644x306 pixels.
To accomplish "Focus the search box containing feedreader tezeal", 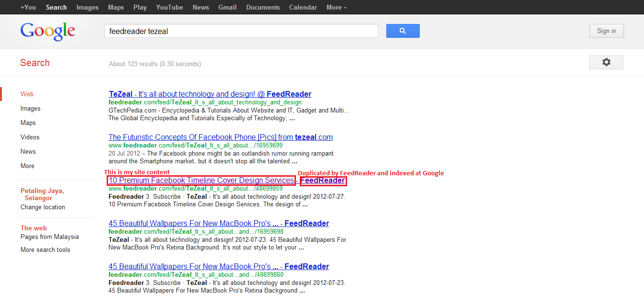I will pos(241,31).
